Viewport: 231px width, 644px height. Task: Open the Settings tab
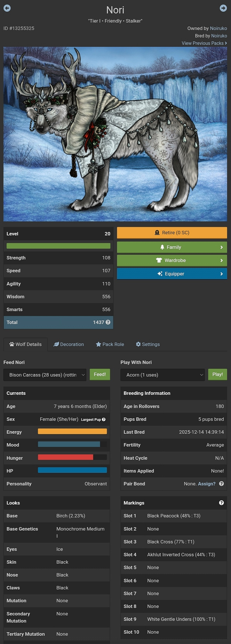coord(148,344)
